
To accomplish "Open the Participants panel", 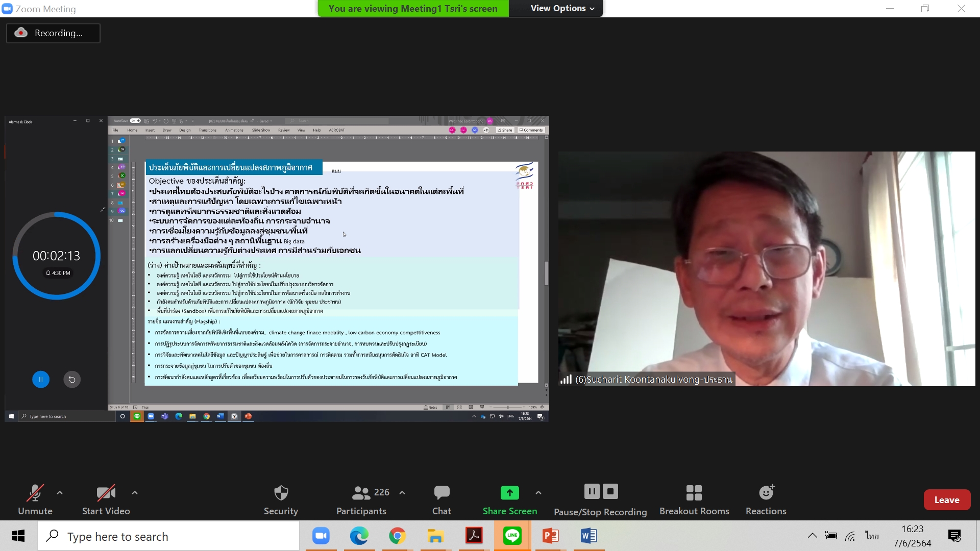I will 361,500.
